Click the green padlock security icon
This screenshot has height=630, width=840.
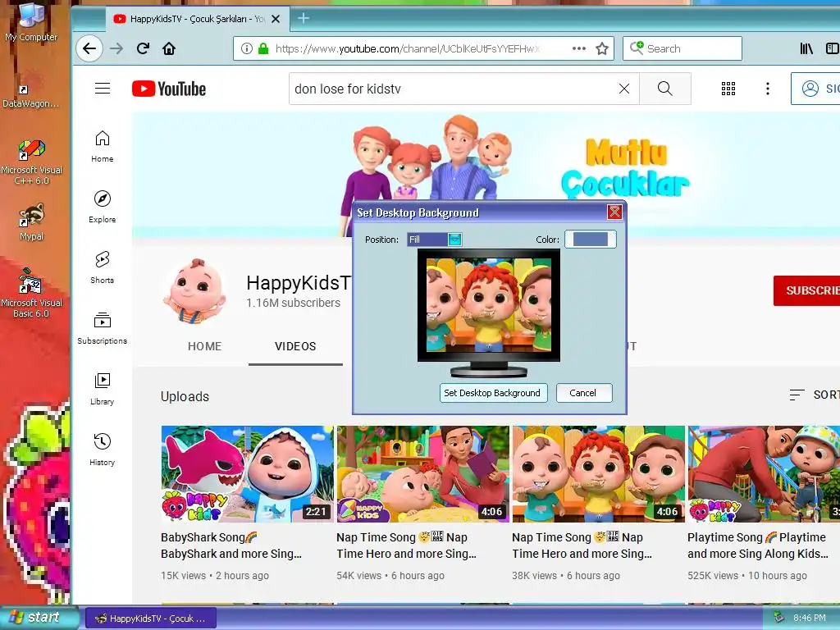pos(263,48)
